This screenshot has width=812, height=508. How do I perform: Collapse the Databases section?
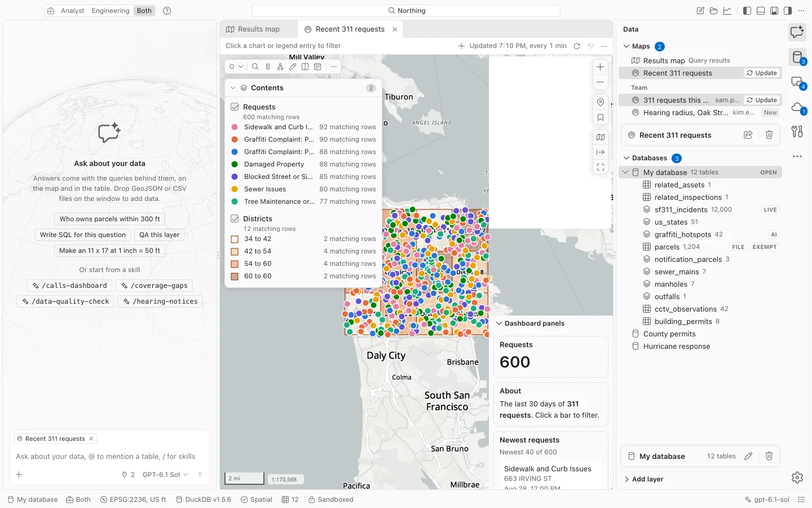[626, 158]
